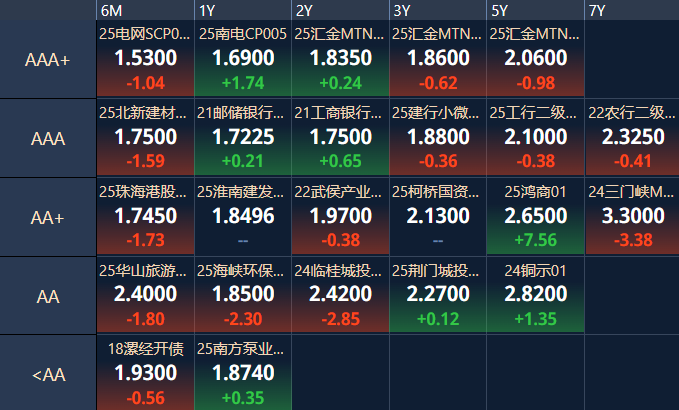Select the <AA rating row label
Viewport: 679px width, 410px height.
[48, 375]
